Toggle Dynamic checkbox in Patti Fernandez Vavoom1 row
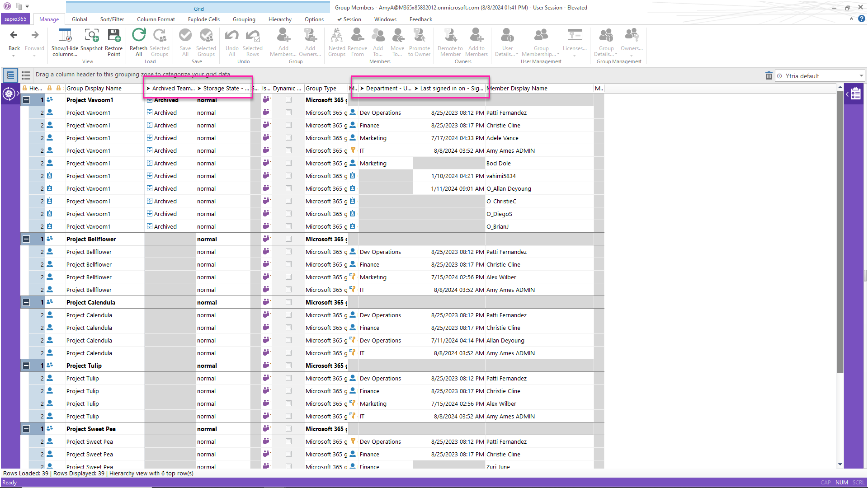Image resolution: width=868 pixels, height=488 pixels. (x=288, y=113)
